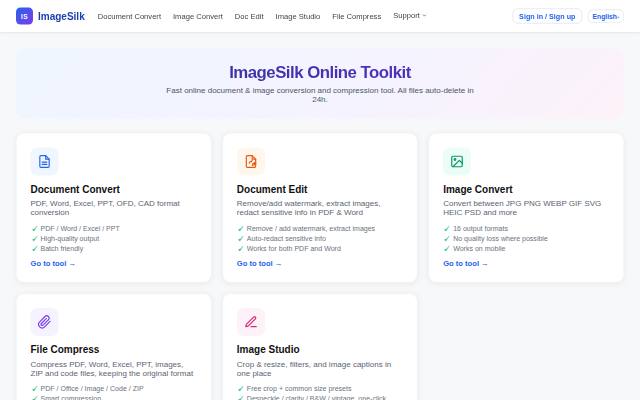Open Image Studio in the top navigation
640x400 pixels.
click(298, 16)
